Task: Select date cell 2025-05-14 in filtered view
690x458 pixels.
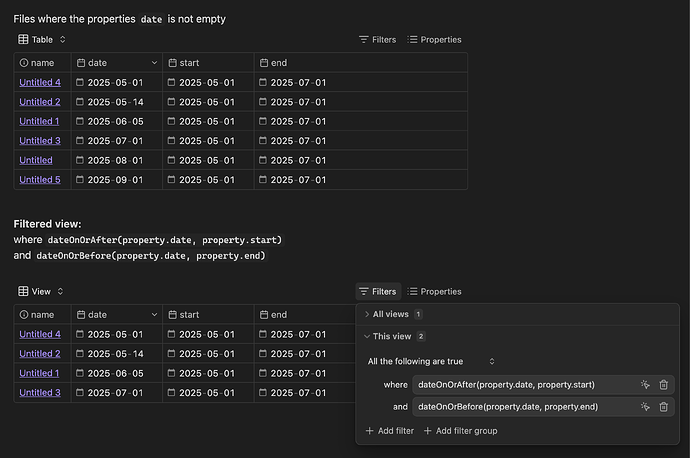Action: coord(117,353)
